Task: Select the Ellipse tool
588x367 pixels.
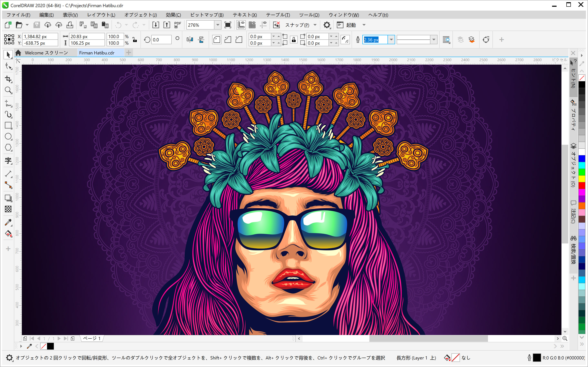Action: click(x=8, y=136)
